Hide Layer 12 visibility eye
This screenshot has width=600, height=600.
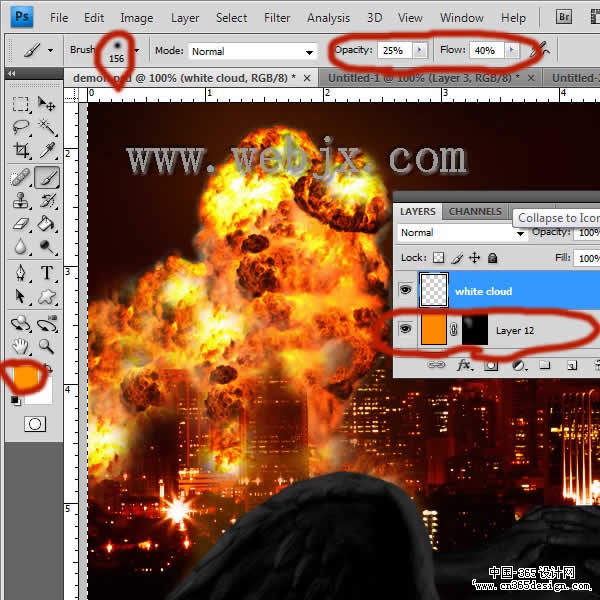point(405,329)
